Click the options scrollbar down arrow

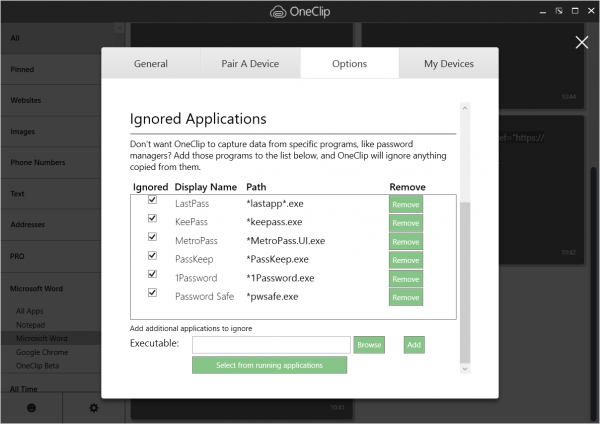point(465,369)
